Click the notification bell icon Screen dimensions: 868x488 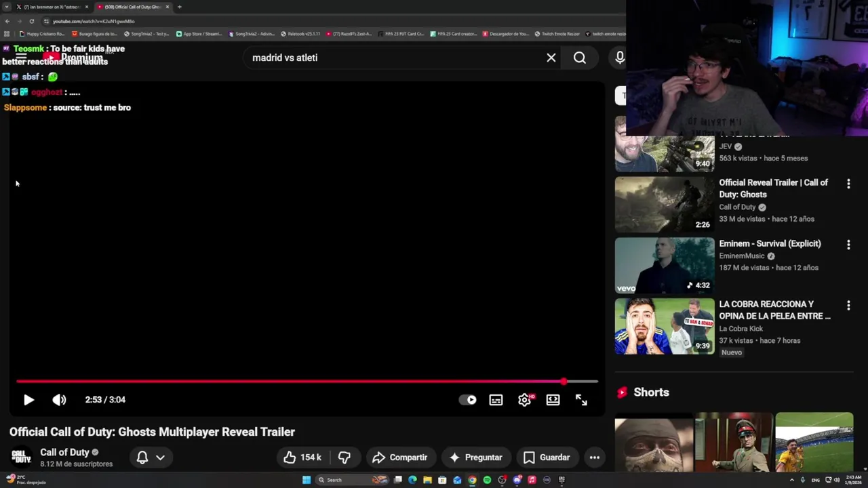[x=142, y=457]
